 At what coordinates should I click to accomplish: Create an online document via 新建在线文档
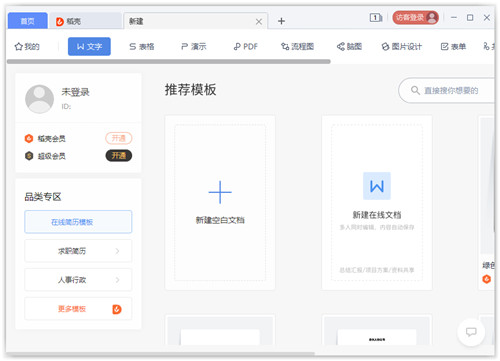tap(377, 202)
